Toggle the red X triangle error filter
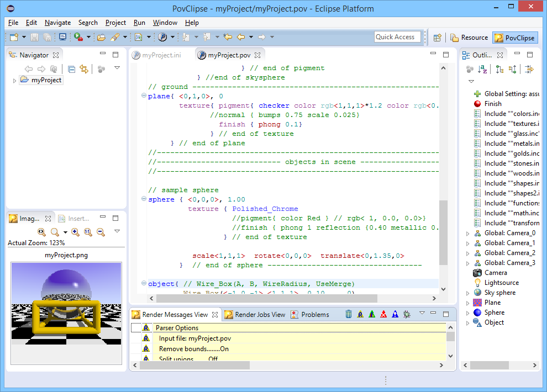Image resolution: width=547 pixels, height=392 pixels. (383, 314)
